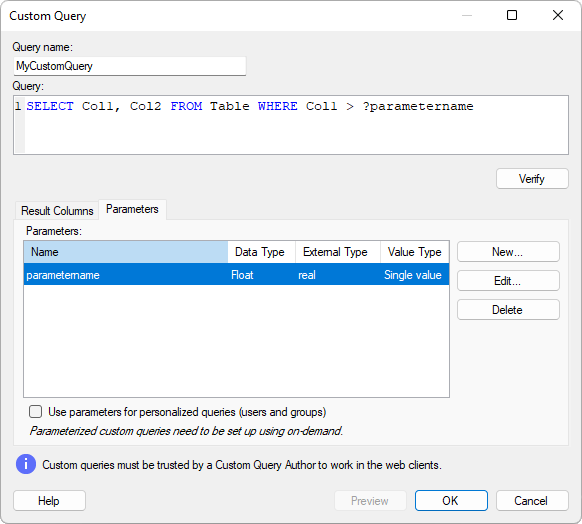Click the Value Type column header

(415, 252)
